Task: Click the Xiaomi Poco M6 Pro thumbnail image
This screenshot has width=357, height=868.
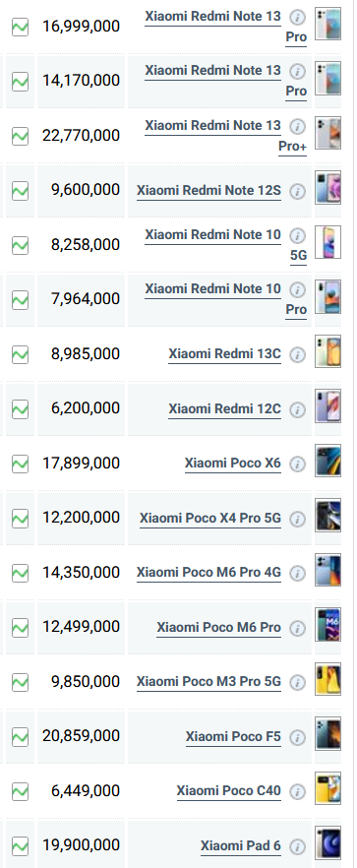Action: pos(327,624)
